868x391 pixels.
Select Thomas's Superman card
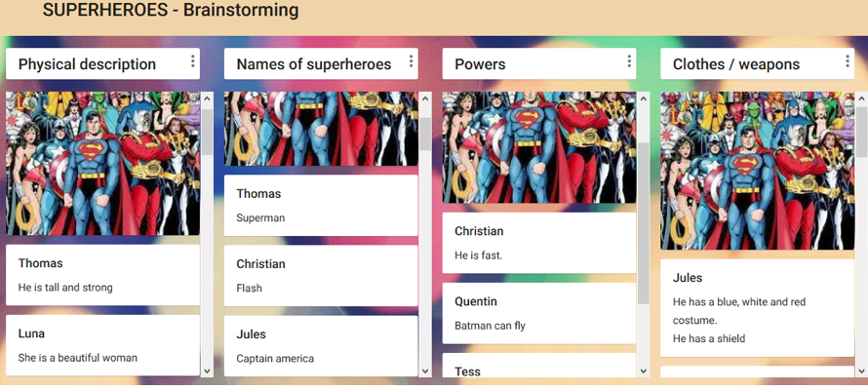(321, 205)
